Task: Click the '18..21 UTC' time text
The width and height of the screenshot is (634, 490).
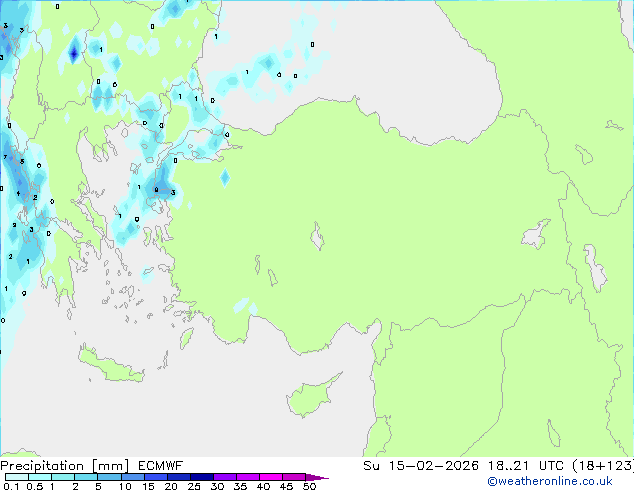Action: [x=526, y=466]
